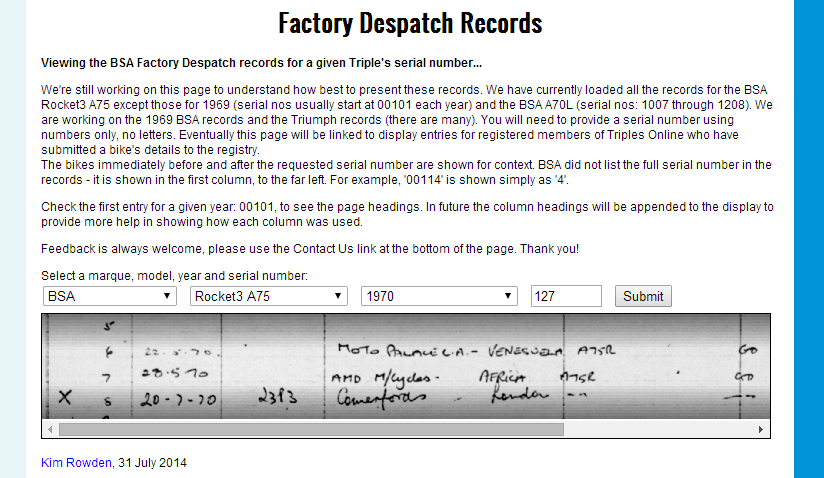The image size is (824, 478).
Task: Click the 'Check the first entry' paragraph
Action: (407, 214)
